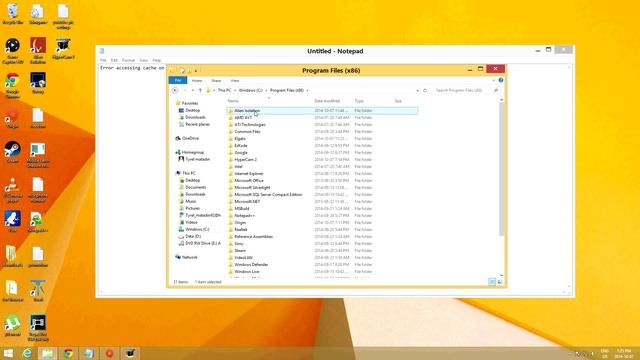Open the File tab in Explorer
640x360 pixels.
pos(178,80)
